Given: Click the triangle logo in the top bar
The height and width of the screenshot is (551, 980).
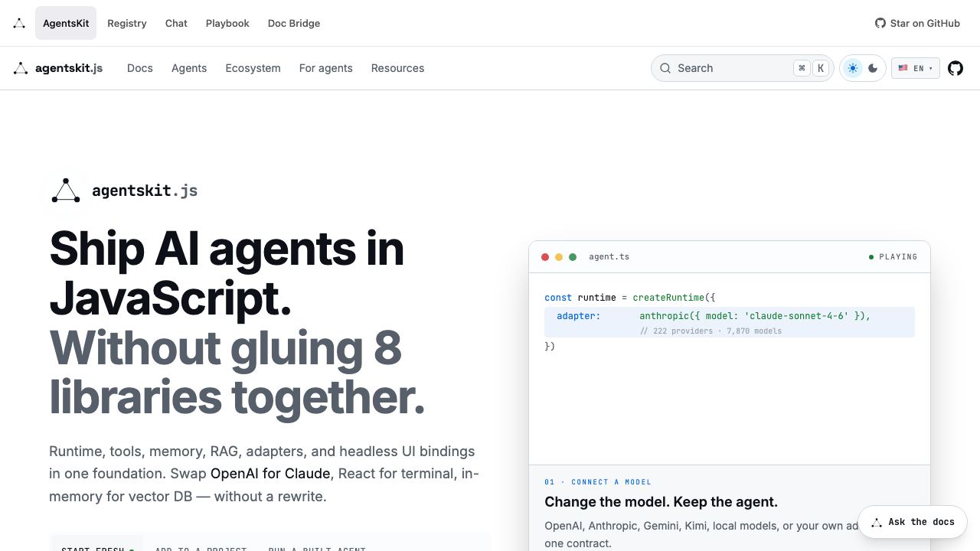Looking at the screenshot, I should click(x=19, y=23).
